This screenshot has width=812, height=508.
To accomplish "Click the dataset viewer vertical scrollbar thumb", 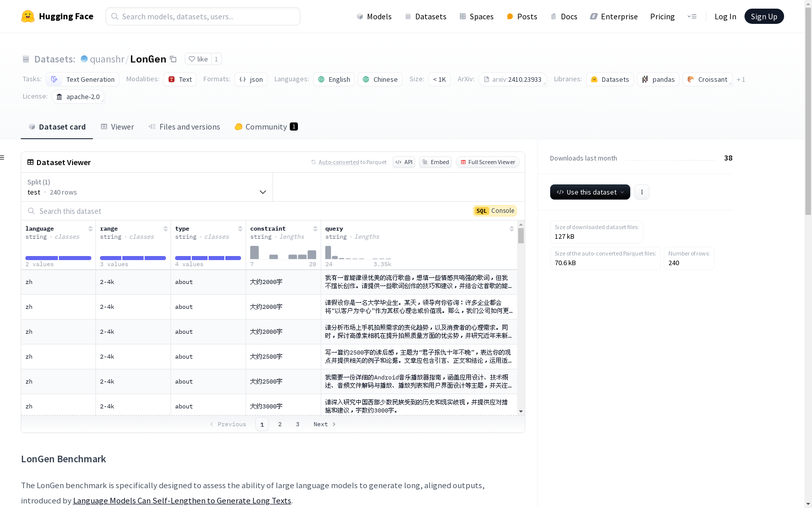I will click(x=521, y=236).
